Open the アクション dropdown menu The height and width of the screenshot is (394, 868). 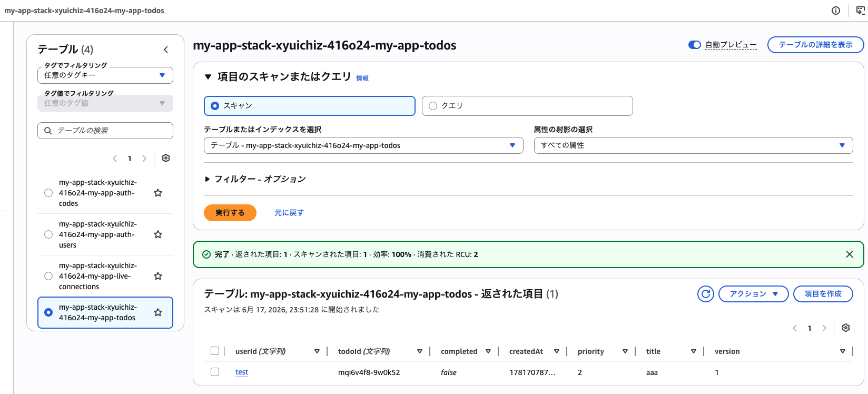click(754, 294)
